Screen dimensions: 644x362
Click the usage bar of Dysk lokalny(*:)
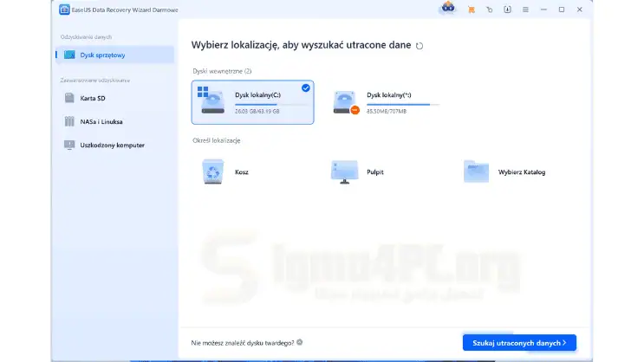403,105
